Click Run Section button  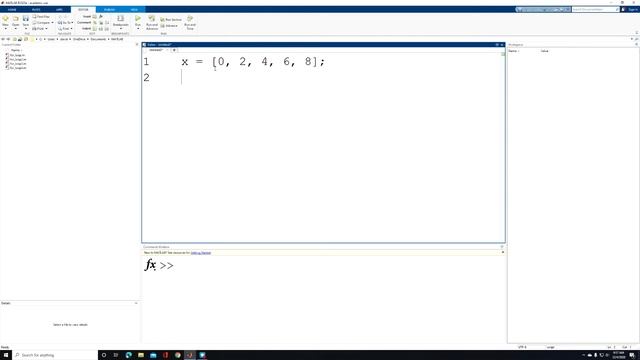click(171, 20)
